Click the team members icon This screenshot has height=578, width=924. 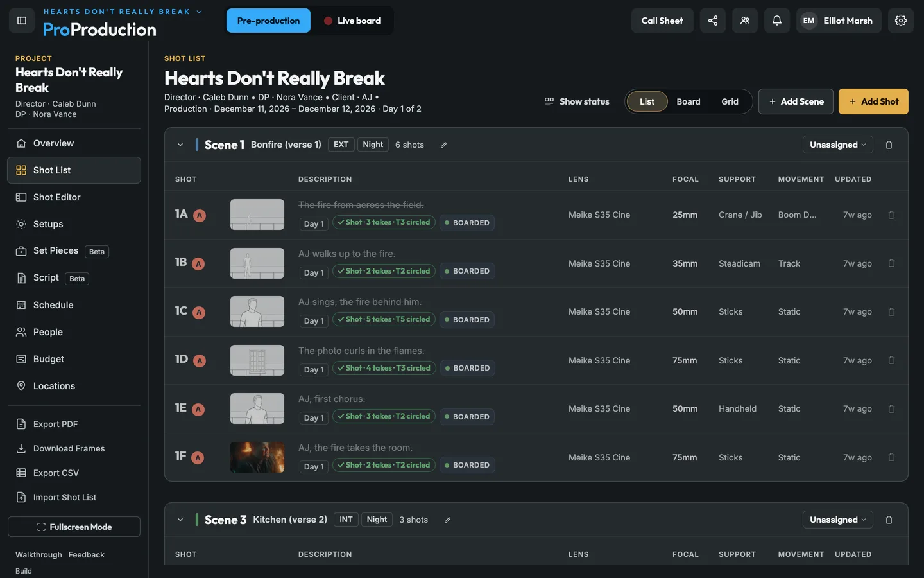744,21
